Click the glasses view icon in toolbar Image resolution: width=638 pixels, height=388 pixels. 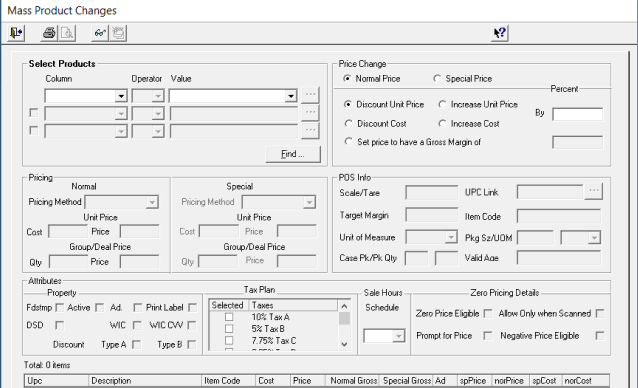click(100, 33)
